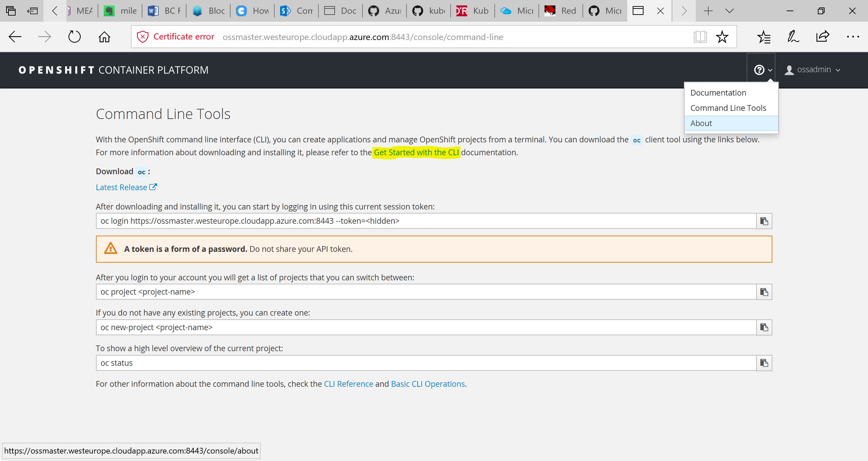The image size is (868, 461).
Task: Open the Favorites hub icon
Action: (x=764, y=37)
